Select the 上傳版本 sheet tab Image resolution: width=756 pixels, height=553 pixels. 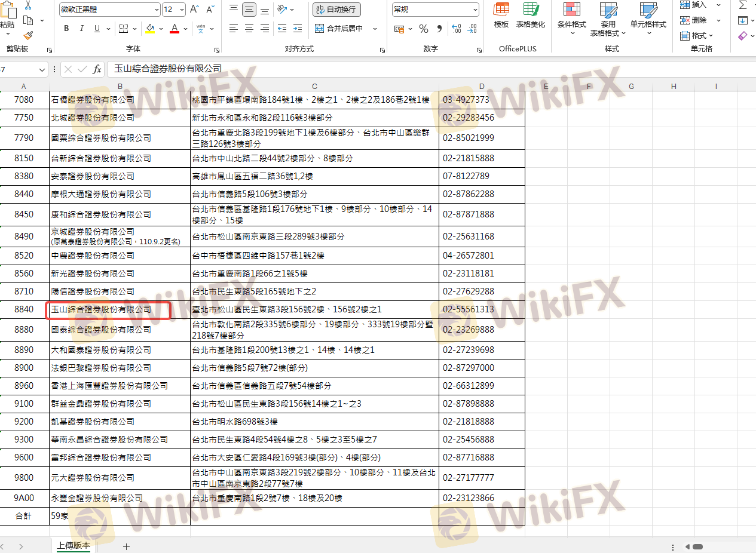tap(74, 546)
